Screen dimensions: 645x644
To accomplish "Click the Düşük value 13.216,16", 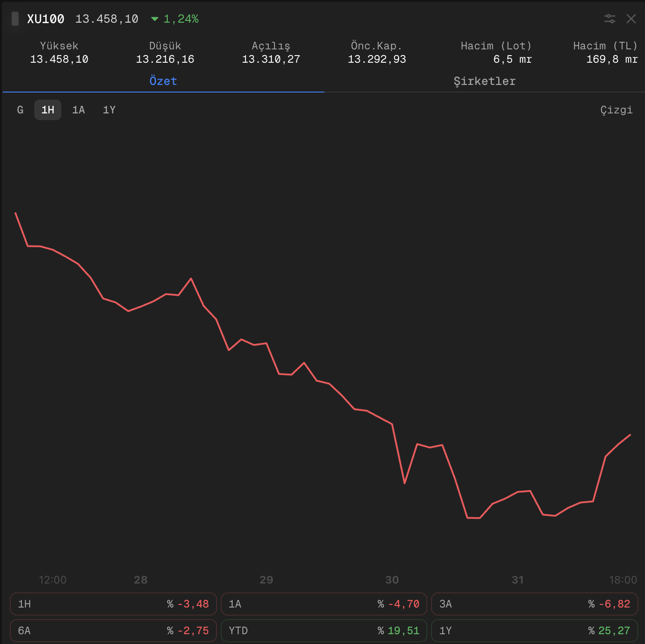I will (165, 59).
